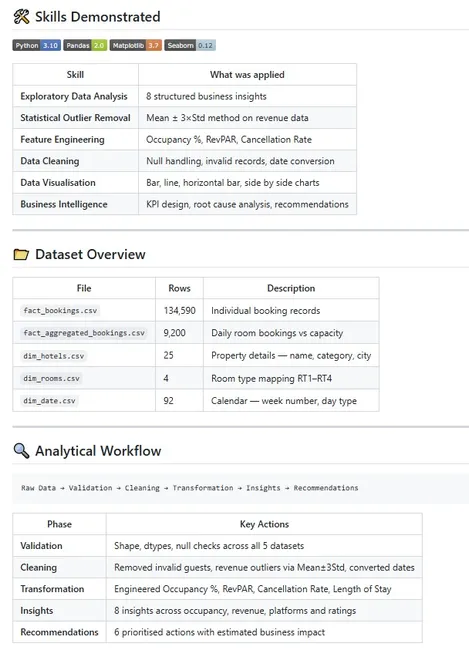469x650 pixels.
Task: Click '8 insights across occupancy, revenue' cell
Action: point(264,610)
